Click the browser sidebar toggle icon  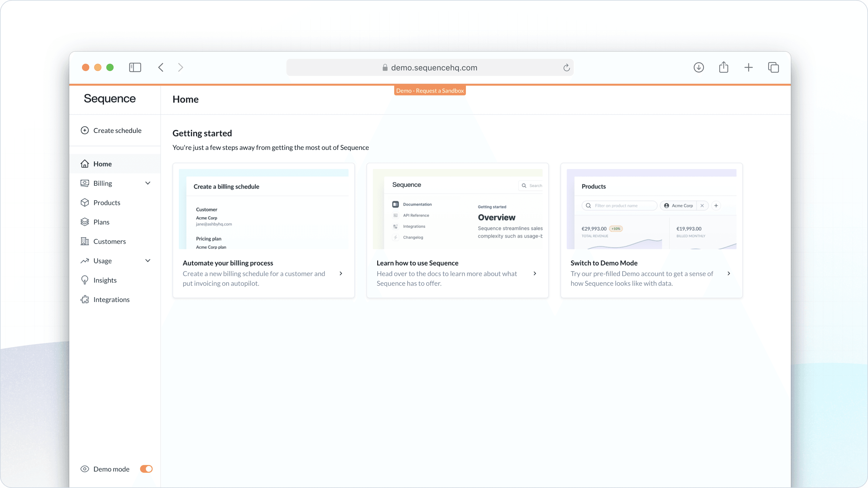pos(135,67)
